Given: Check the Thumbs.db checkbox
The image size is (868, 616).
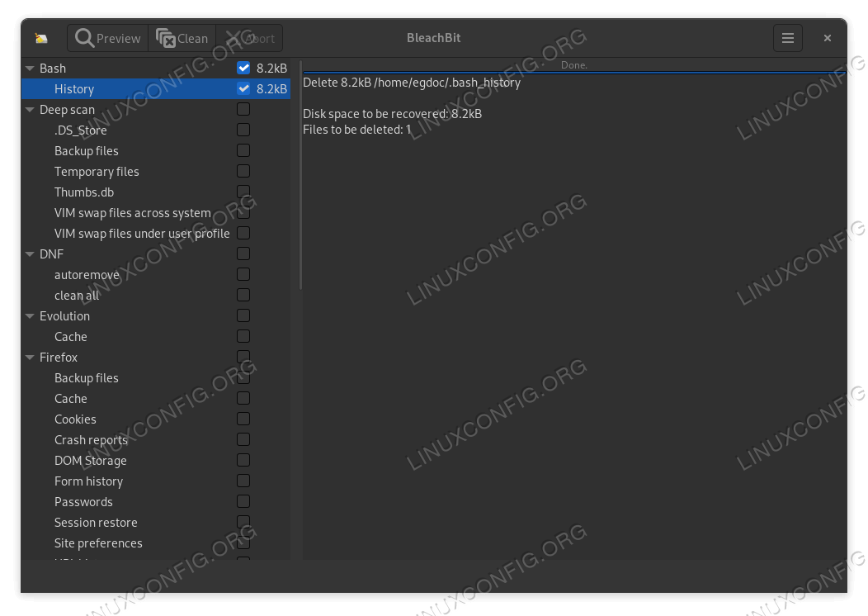Looking at the screenshot, I should (x=243, y=192).
